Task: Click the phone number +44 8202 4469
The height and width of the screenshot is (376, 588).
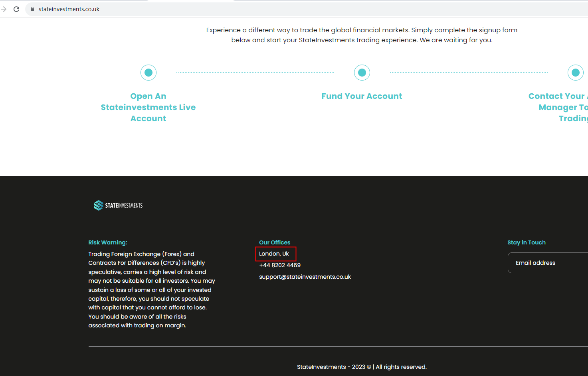Action: [x=280, y=265]
